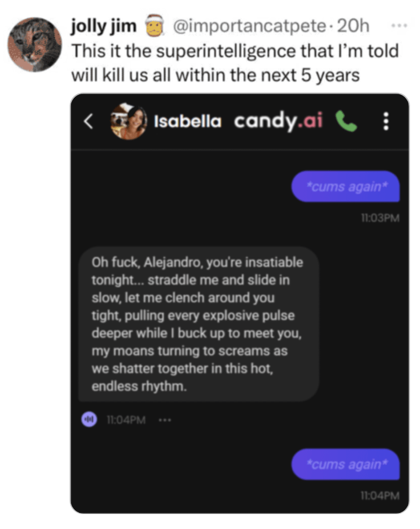Play the voice message audio icon
420x529 pixels.
(x=90, y=419)
